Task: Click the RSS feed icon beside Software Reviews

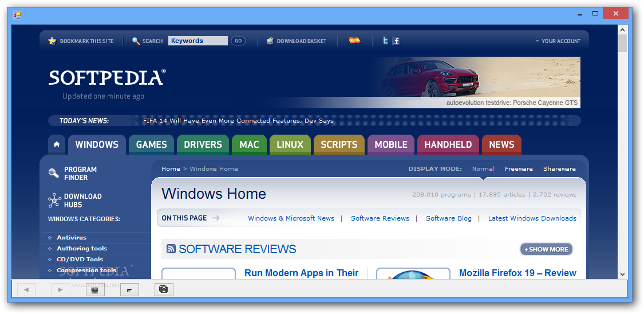Action: 171,249
